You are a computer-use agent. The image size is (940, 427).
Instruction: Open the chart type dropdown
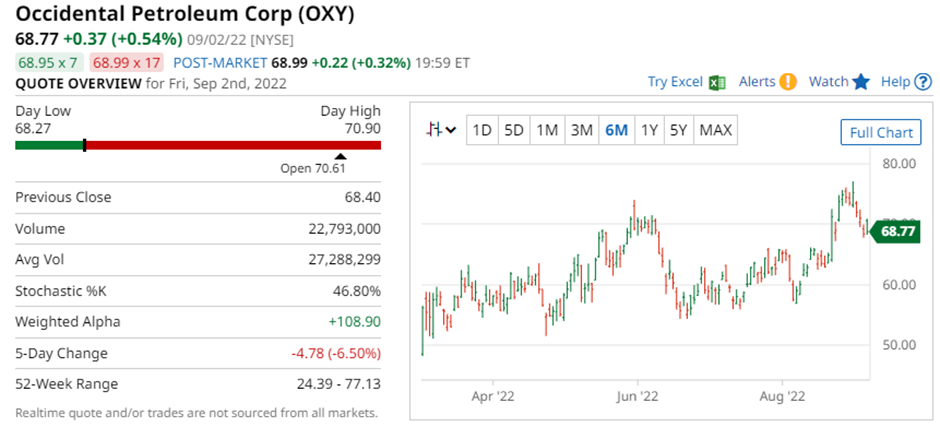[440, 130]
